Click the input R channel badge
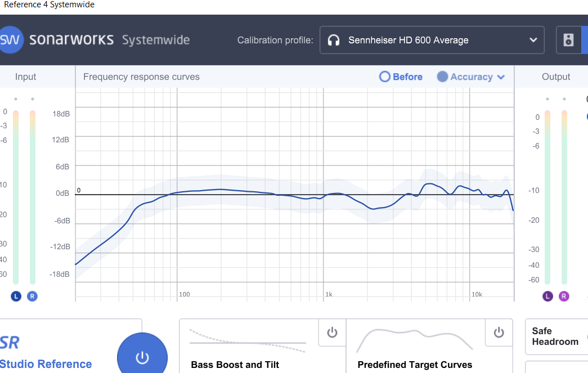The width and height of the screenshot is (588, 373). (x=32, y=296)
